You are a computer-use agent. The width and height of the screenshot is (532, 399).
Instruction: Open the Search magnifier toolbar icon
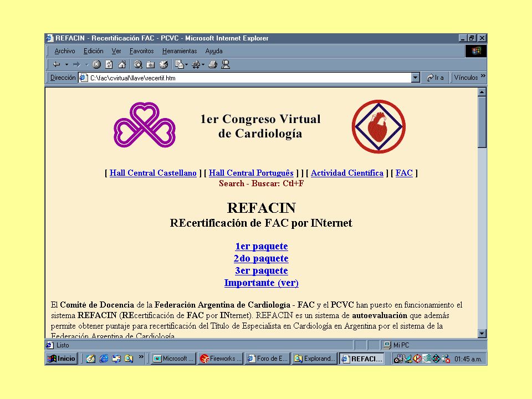pyautogui.click(x=138, y=64)
